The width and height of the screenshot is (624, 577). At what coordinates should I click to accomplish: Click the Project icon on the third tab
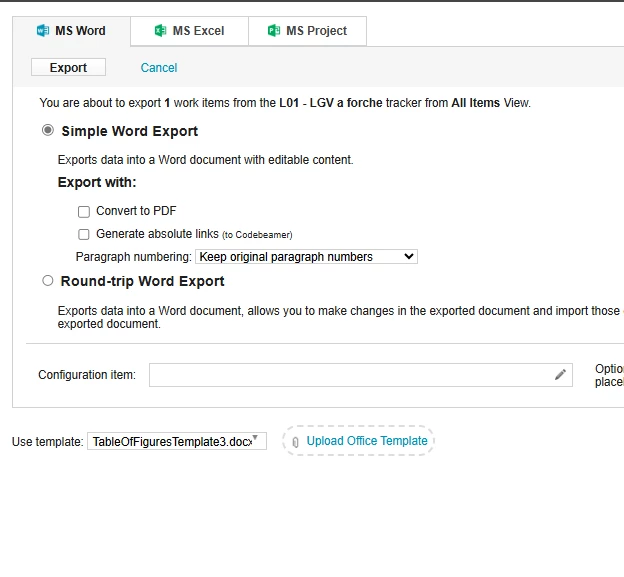click(x=274, y=31)
